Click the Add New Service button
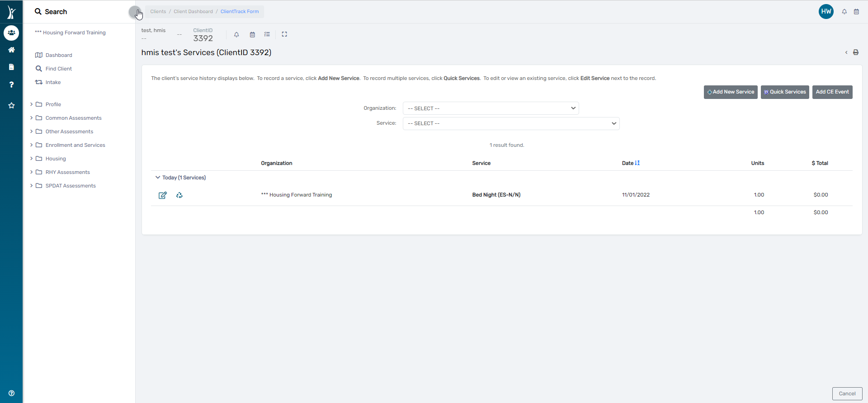Image resolution: width=868 pixels, height=403 pixels. [x=731, y=92]
